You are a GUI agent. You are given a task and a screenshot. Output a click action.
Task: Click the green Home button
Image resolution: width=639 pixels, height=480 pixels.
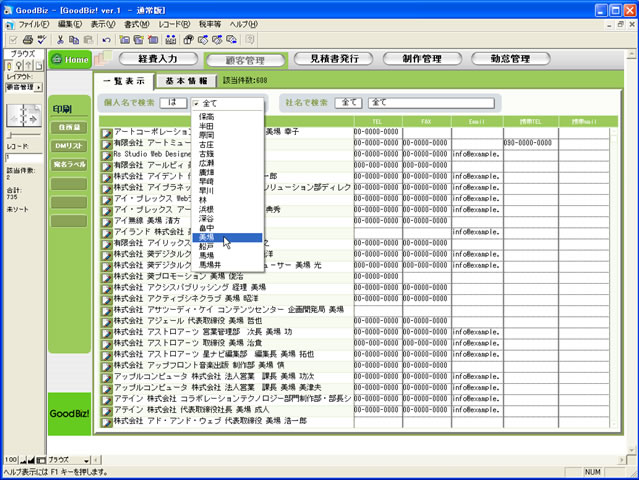click(x=71, y=60)
